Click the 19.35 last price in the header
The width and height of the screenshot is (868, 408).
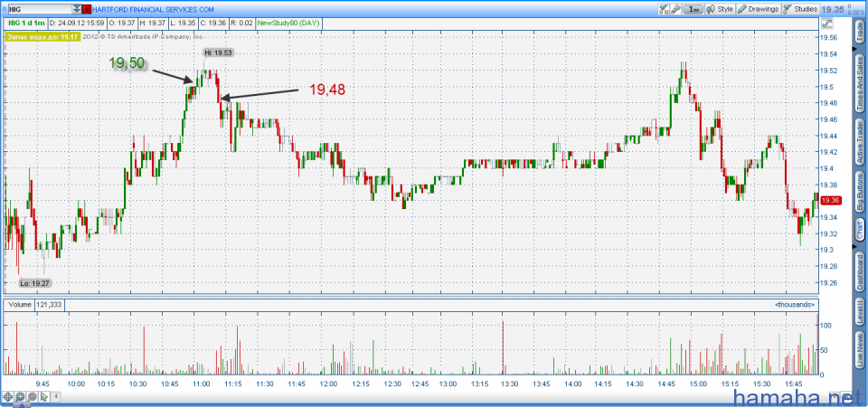point(833,9)
